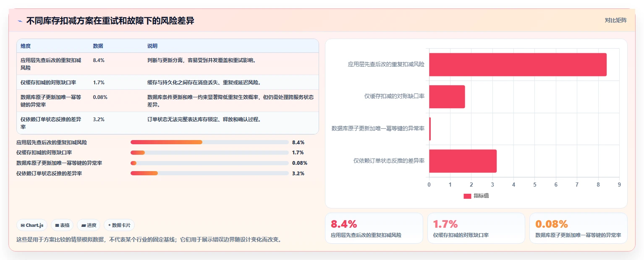Select the 进度 tag chip
Viewport: 644px width, 260px height.
[x=89, y=225]
